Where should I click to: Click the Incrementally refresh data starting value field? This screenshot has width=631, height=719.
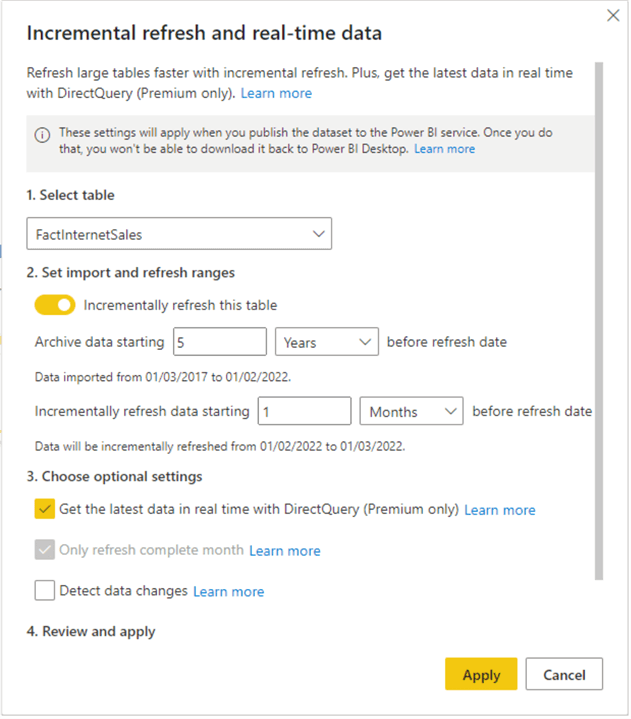click(304, 411)
